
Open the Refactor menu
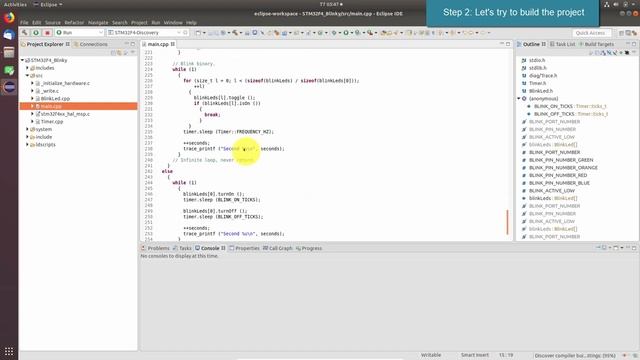click(74, 22)
